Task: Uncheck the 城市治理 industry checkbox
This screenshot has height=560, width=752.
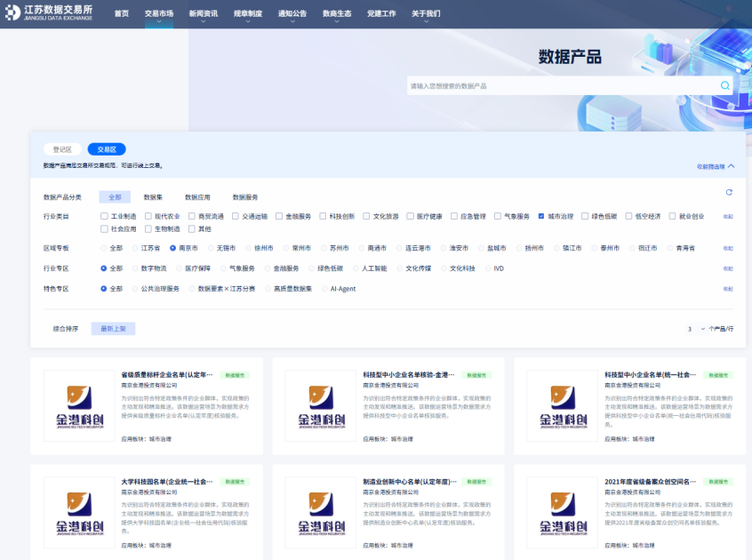Action: point(541,216)
